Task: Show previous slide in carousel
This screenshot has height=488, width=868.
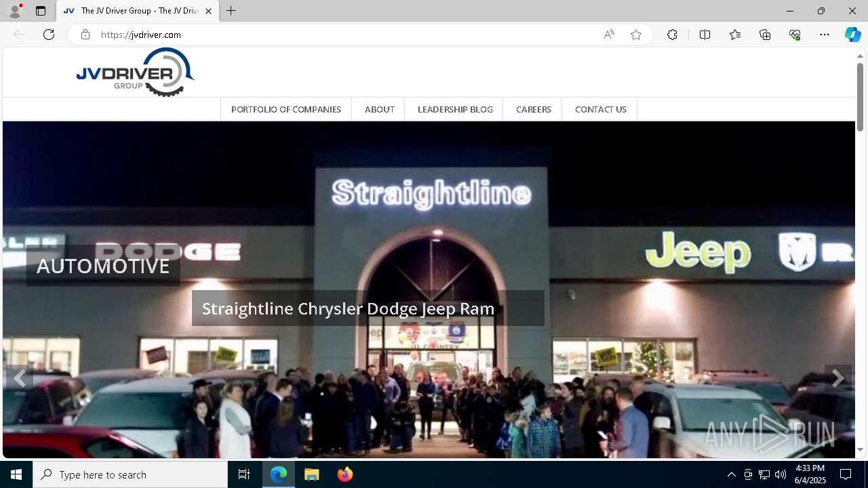Action: 20,378
